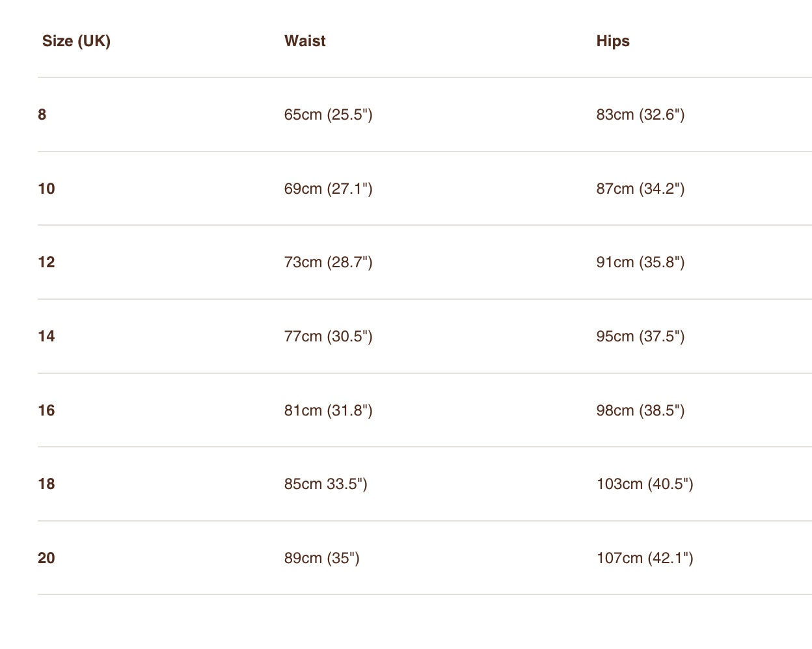
Task: Click the Size (UK) column header
Action: tap(76, 41)
